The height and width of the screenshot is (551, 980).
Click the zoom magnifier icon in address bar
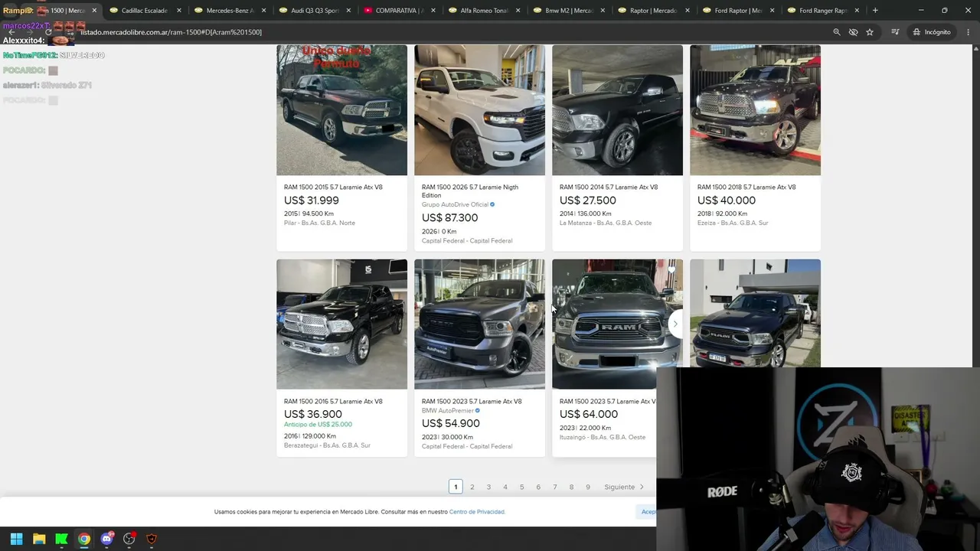pos(837,32)
